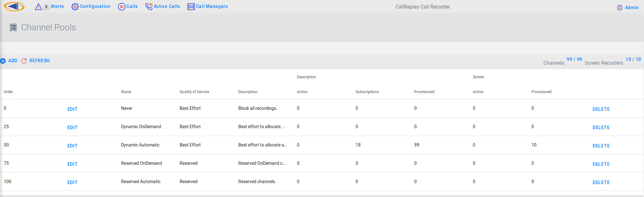Image resolution: width=644 pixels, height=197 pixels.
Task: Click Reserved Automatic 'Reserved' QoS cell
Action: point(189,182)
